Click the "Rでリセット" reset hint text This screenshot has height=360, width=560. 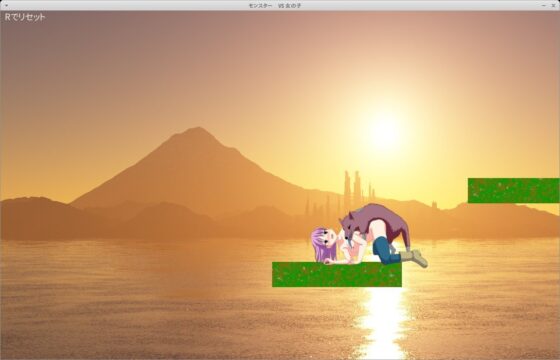point(25,17)
